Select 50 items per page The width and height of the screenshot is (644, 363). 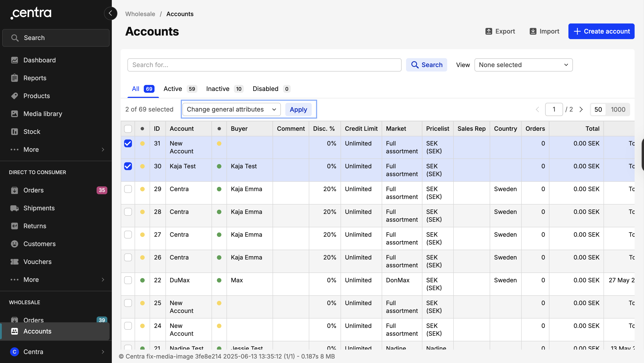[x=598, y=110]
